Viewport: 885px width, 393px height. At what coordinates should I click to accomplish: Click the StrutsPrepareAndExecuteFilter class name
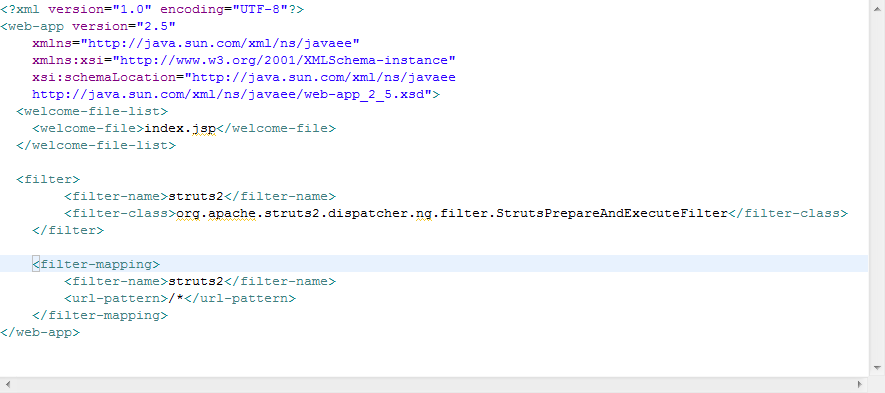(x=611, y=213)
